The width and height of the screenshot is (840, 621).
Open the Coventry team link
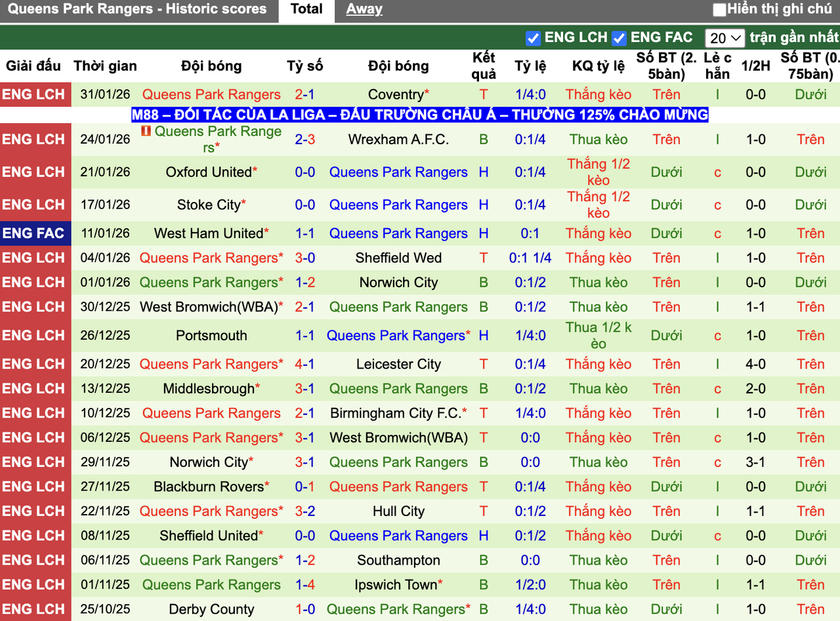395,94
